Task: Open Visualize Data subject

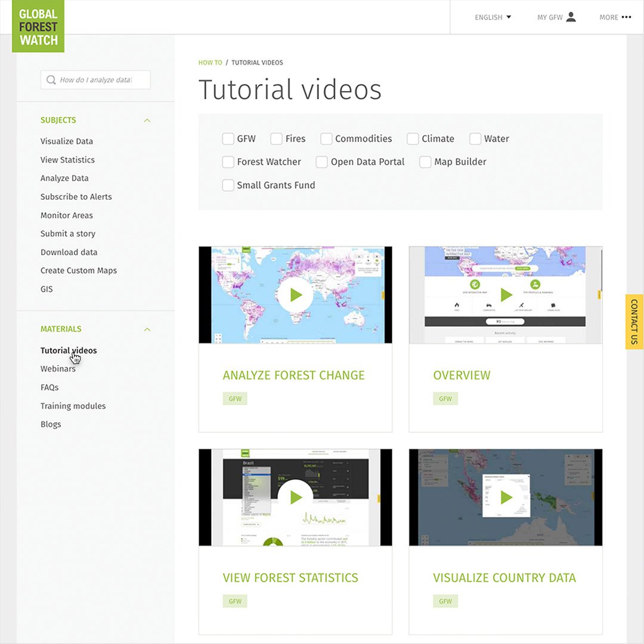Action: pyautogui.click(x=67, y=141)
